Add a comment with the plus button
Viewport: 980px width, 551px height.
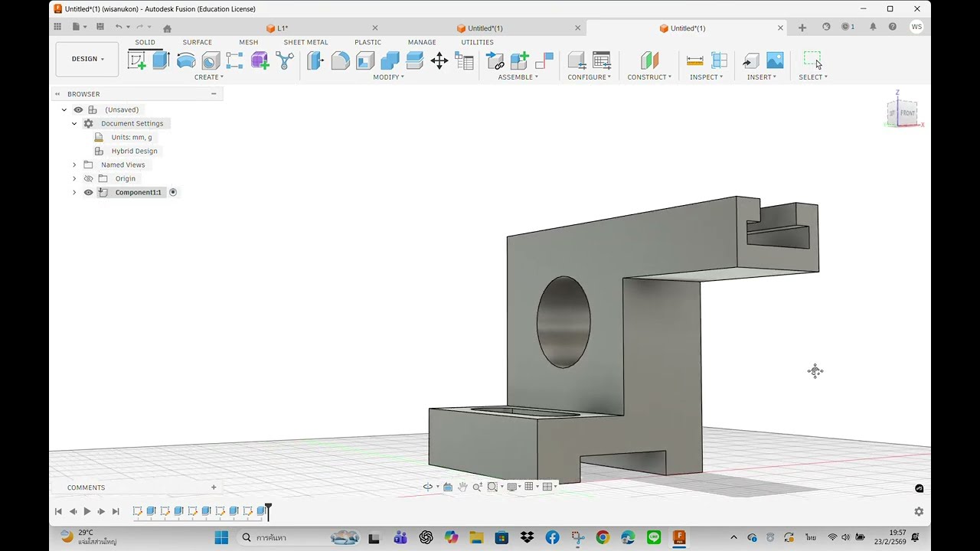click(x=214, y=487)
